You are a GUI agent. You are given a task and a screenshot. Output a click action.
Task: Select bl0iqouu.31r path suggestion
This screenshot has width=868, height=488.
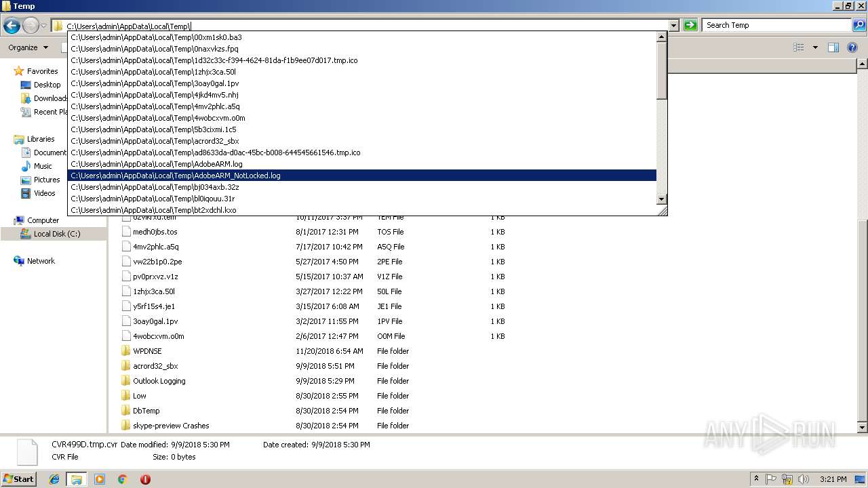(362, 199)
